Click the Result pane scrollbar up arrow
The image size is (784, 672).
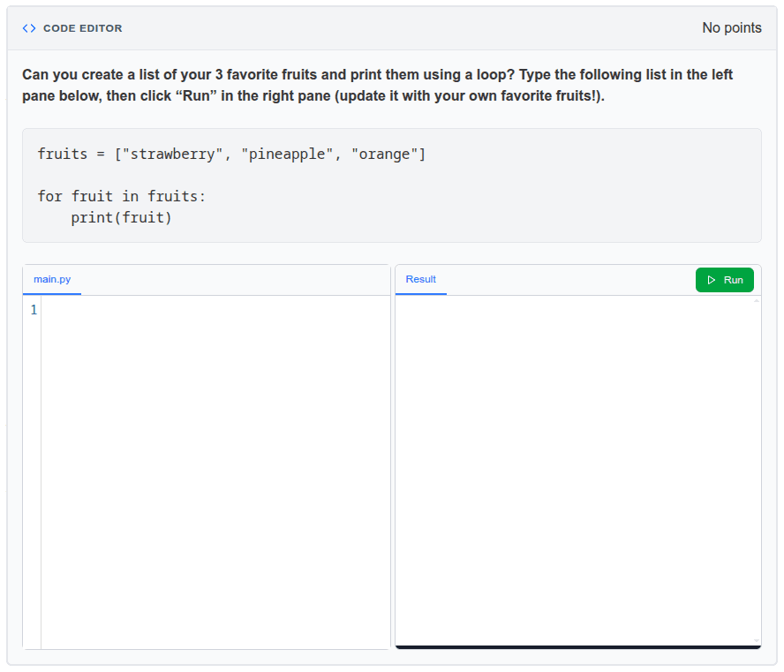pyautogui.click(x=757, y=300)
